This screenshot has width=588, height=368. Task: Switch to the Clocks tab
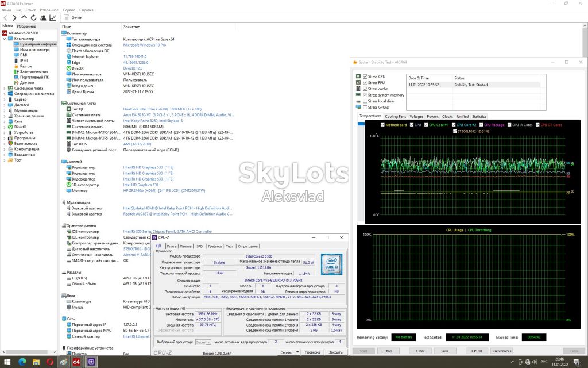447,116
